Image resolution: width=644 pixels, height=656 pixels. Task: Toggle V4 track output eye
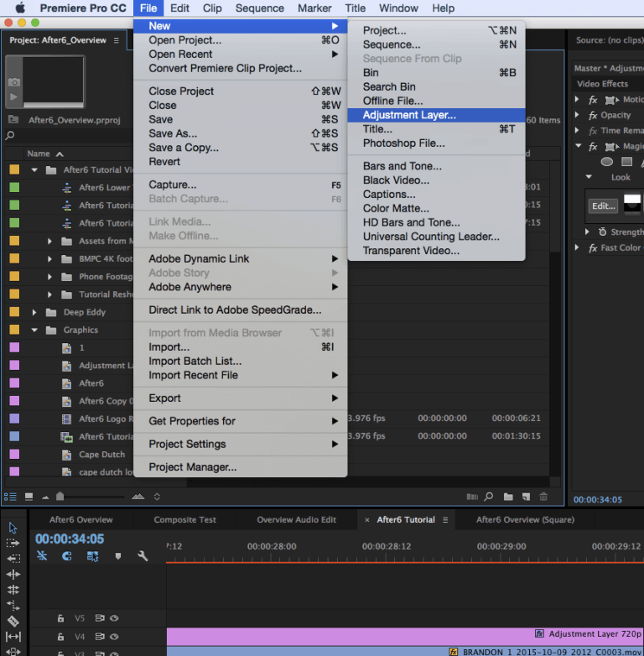click(114, 637)
